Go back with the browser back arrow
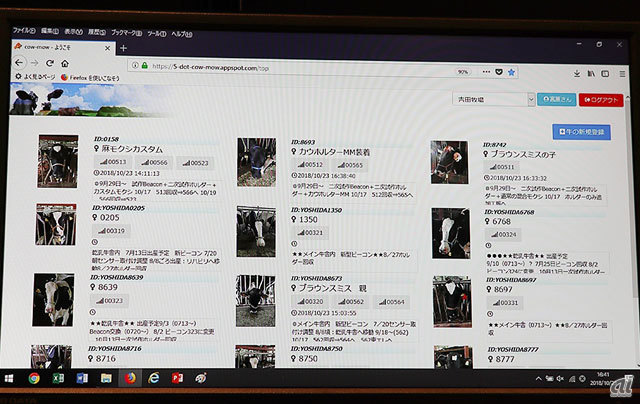Image resolution: width=640 pixels, height=404 pixels. coord(19,63)
